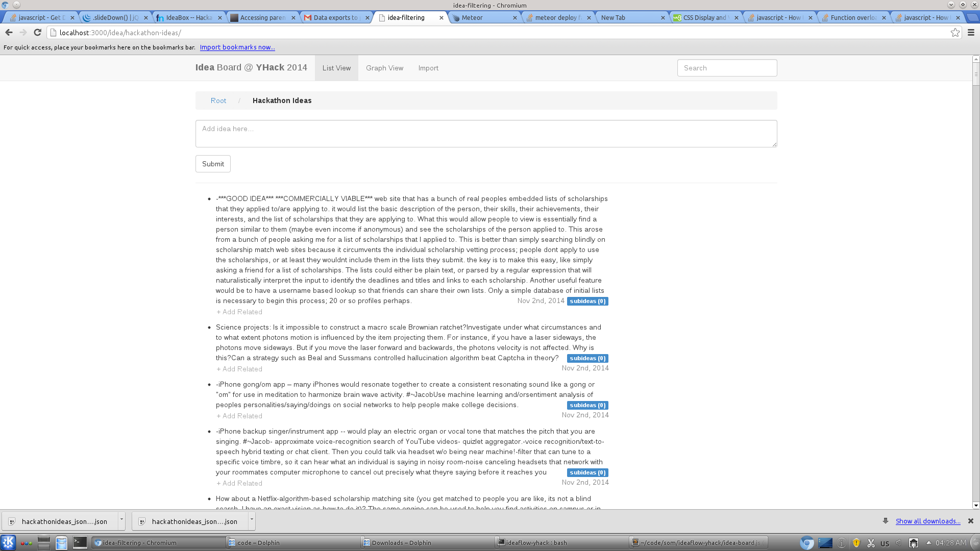Open the Import nav item

tap(428, 68)
